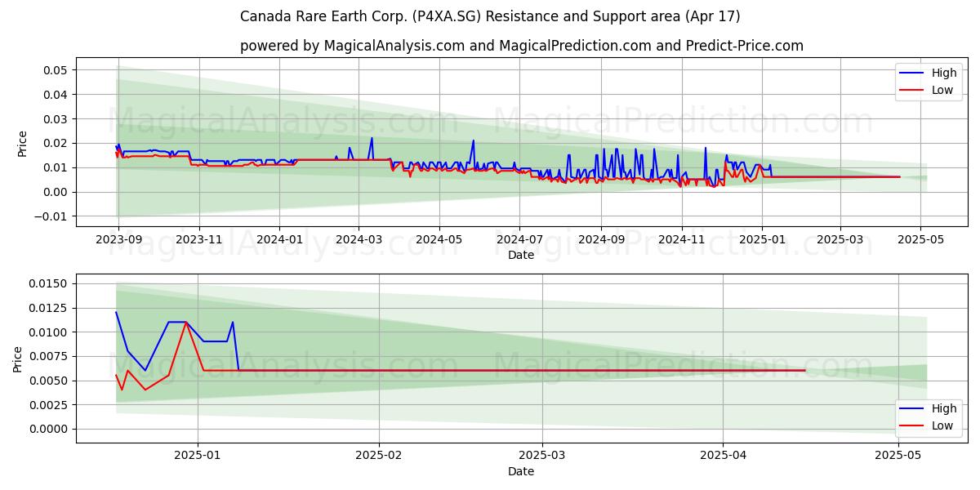Click the 'powered by MagicalAnalysis.com' subtitle

522,46
